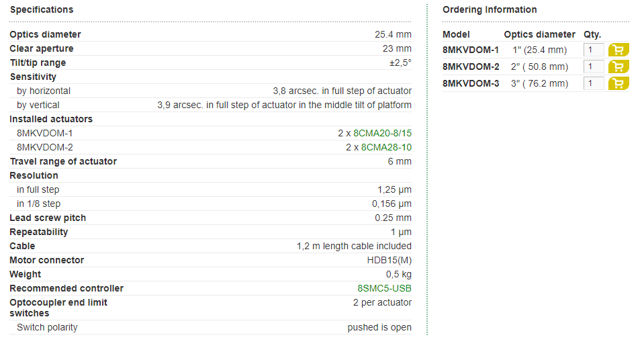The image size is (644, 356).
Task: Click the Model column header
Action: pos(456,34)
